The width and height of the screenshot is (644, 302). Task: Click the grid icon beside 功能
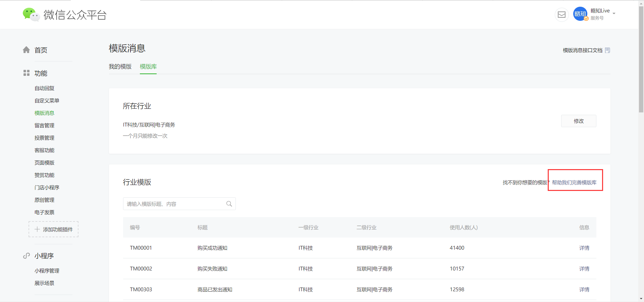(26, 73)
